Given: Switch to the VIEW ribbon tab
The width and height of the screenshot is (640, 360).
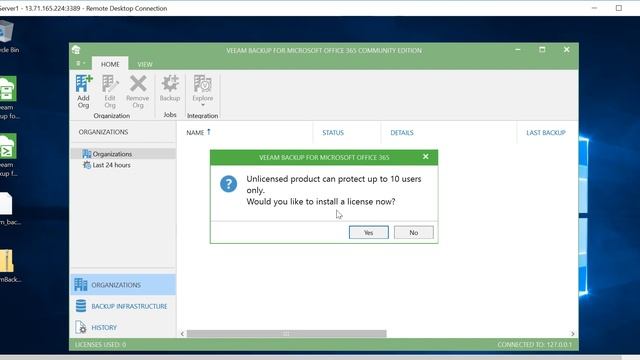Looking at the screenshot, I should pos(144,64).
